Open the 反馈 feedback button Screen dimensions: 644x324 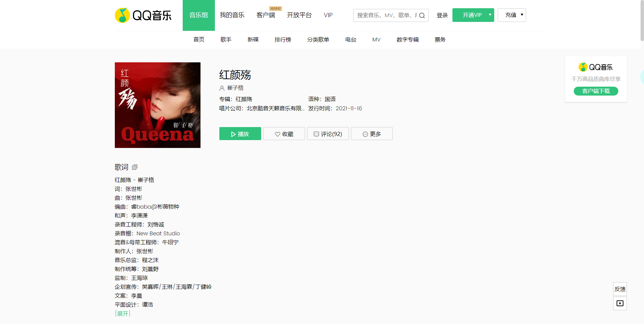620,289
